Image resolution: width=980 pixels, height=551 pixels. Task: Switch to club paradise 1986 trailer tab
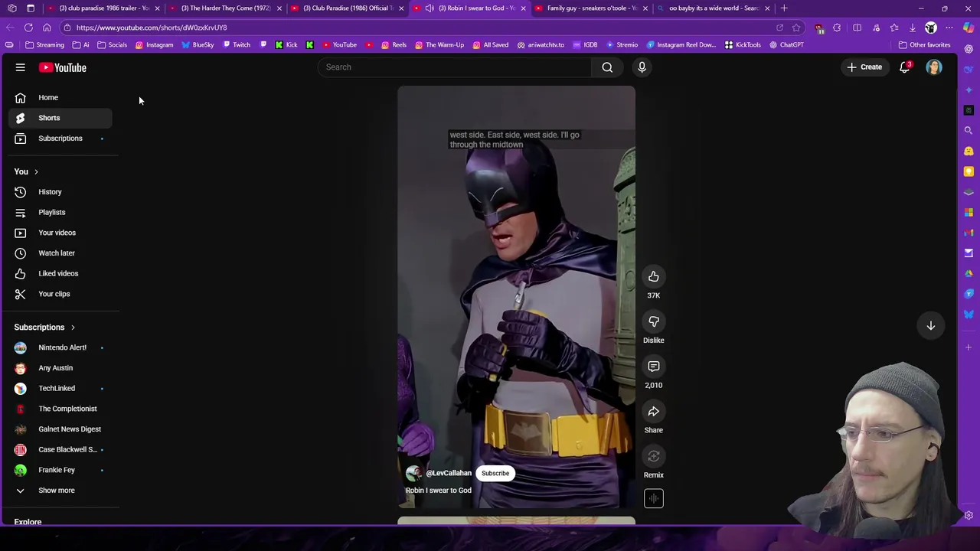103,8
